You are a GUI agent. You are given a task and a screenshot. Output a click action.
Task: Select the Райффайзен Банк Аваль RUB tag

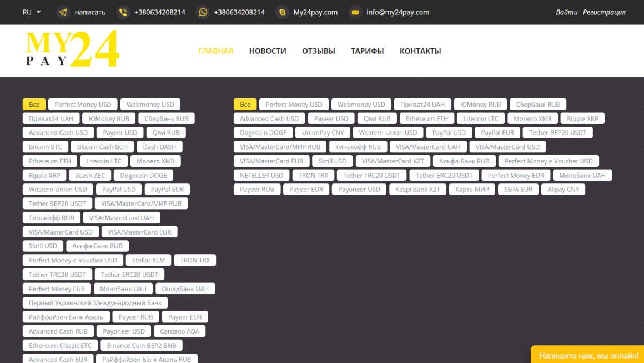click(147, 359)
